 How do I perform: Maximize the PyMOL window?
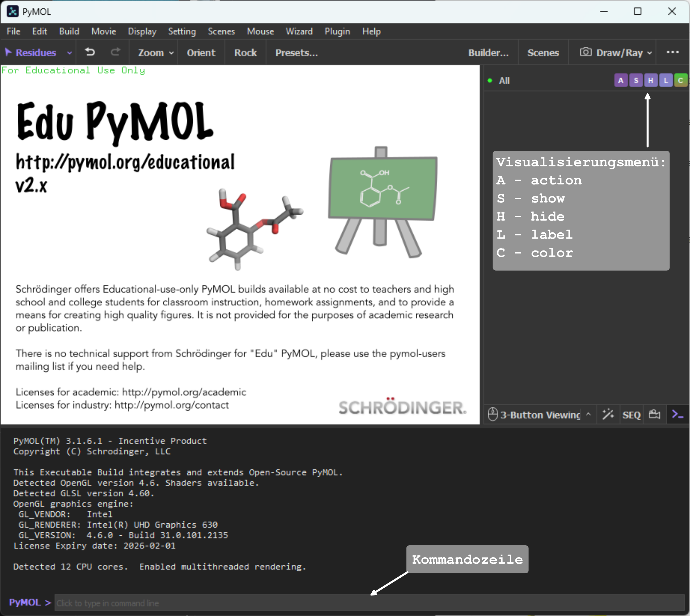[x=637, y=11]
